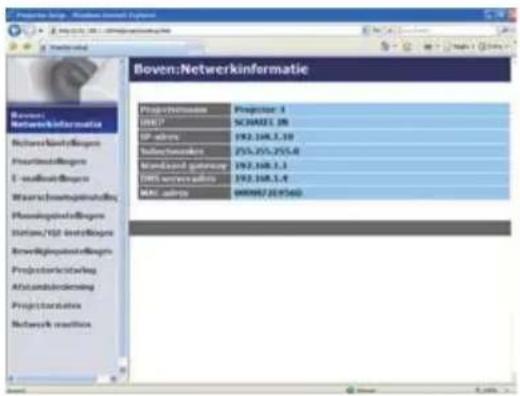
Task: Click the 255.255.255.0 subnet mask value
Action: [267, 151]
